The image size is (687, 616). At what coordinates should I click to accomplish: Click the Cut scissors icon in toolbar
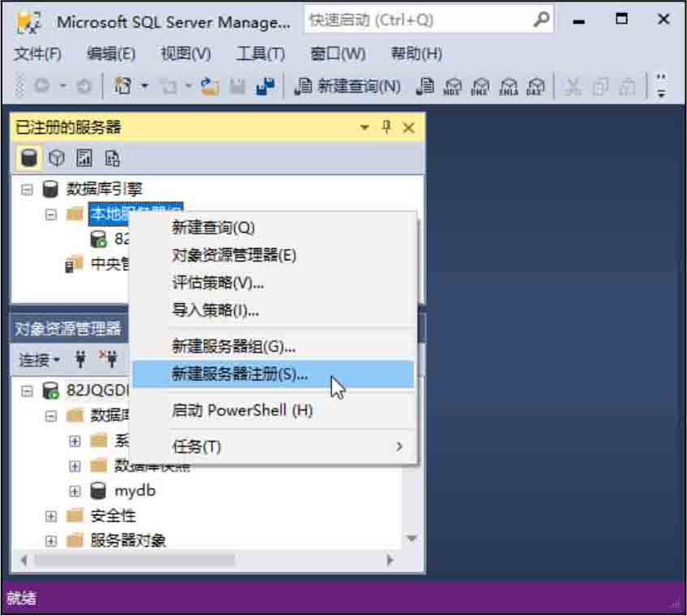point(572,87)
